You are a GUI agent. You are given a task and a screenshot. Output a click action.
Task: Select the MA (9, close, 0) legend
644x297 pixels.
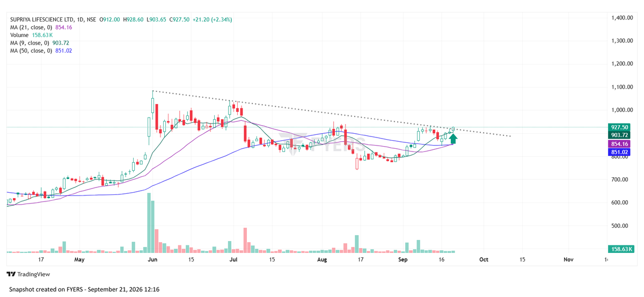(x=39, y=43)
